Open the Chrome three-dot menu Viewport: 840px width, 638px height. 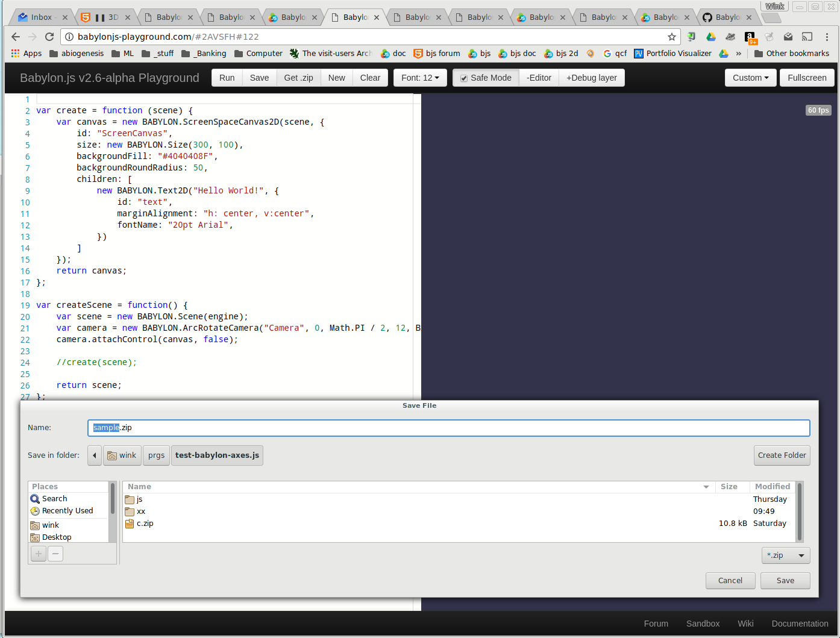coord(827,37)
